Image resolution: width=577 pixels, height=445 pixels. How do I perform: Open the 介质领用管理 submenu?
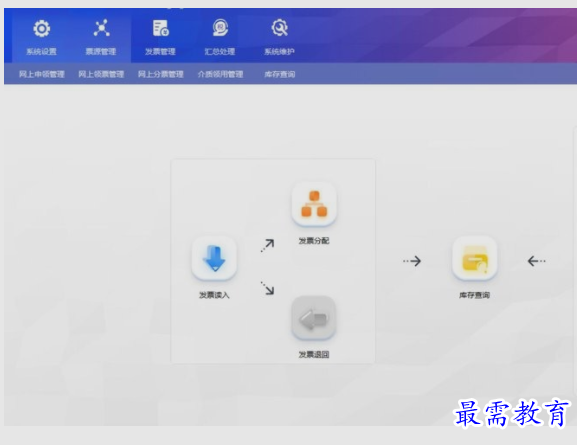[x=220, y=74]
